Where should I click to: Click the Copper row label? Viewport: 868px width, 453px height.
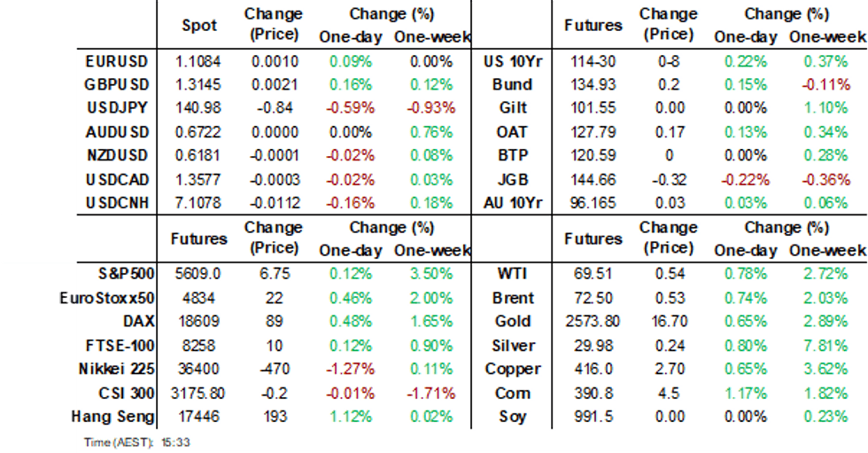[x=513, y=369]
